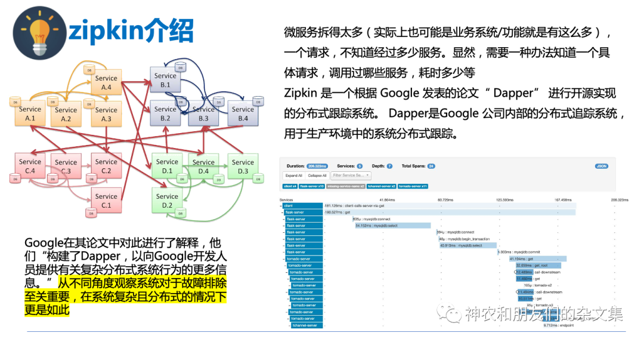The image size is (644, 342).
Task: Select the client service label row
Action: [303, 205]
